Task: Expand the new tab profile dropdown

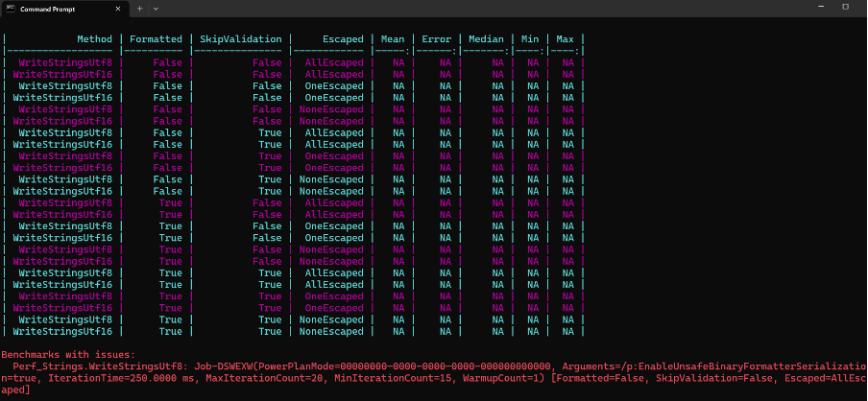Action: click(156, 9)
